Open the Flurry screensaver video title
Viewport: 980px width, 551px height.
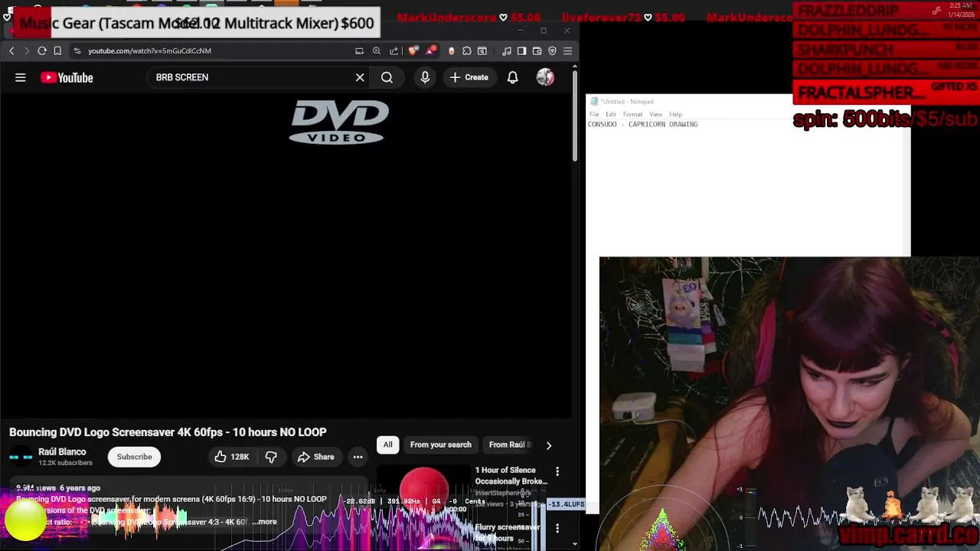[x=508, y=533]
